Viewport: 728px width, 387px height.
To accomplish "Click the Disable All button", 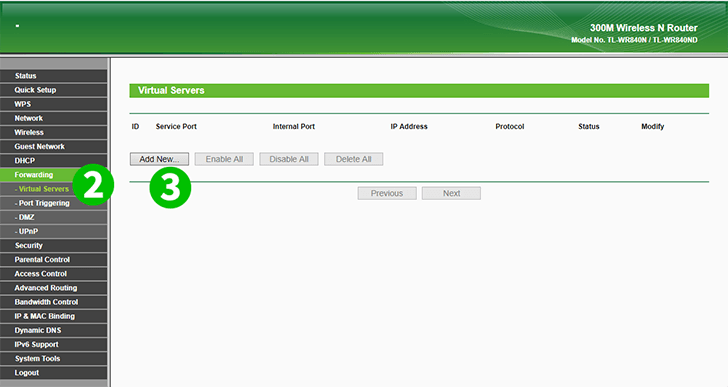I will (x=289, y=159).
